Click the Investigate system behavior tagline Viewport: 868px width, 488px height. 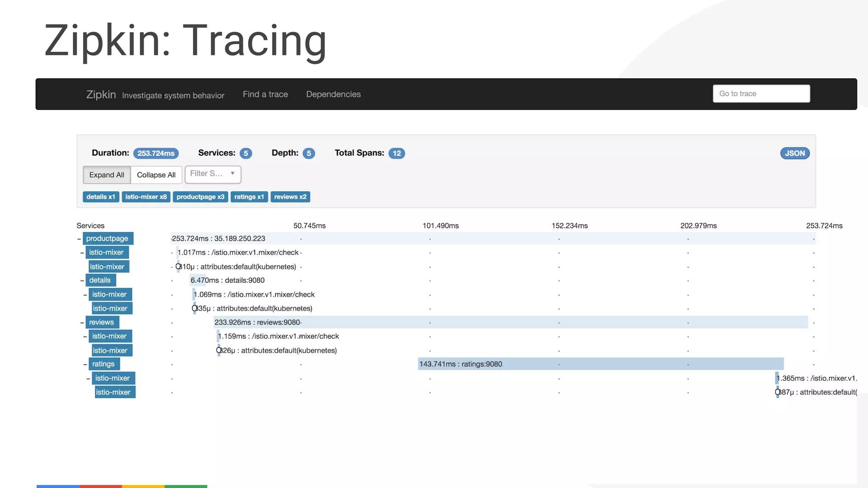coord(173,95)
